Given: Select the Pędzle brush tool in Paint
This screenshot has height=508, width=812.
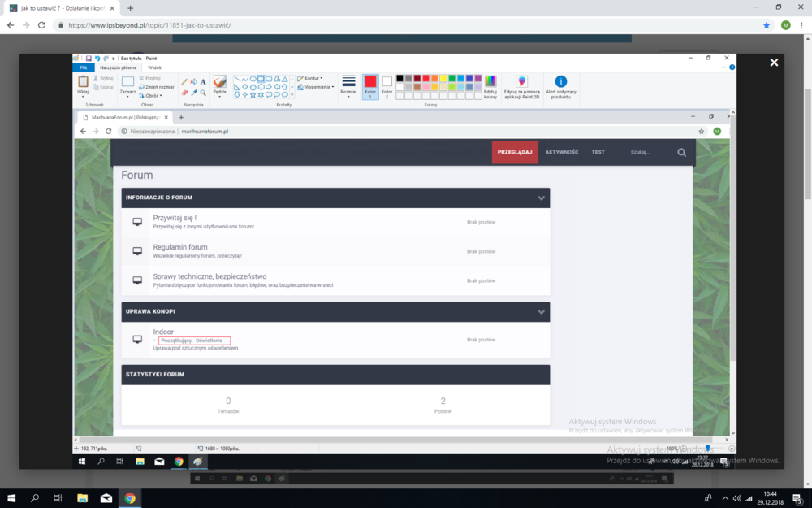Looking at the screenshot, I should (219, 85).
